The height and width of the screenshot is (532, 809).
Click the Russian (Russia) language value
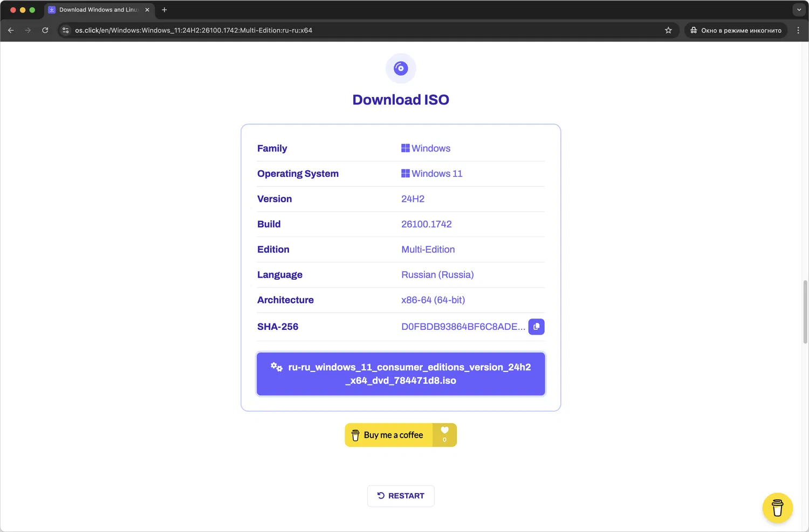tap(437, 275)
